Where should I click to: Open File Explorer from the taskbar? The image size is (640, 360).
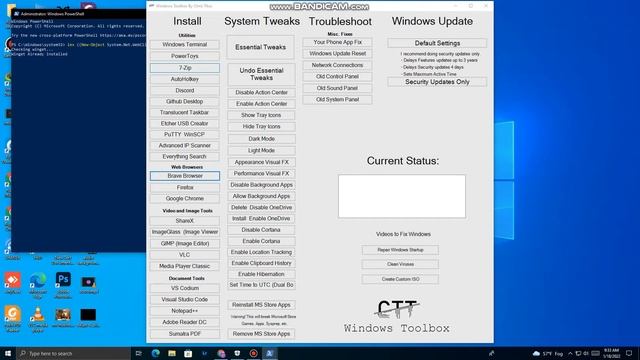coord(172,353)
